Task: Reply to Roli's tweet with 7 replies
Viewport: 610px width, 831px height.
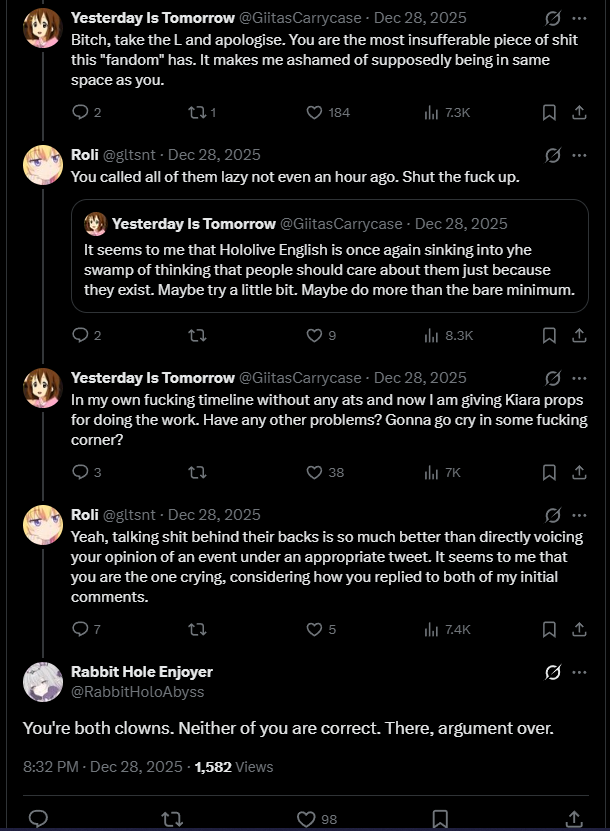Action: 80,629
